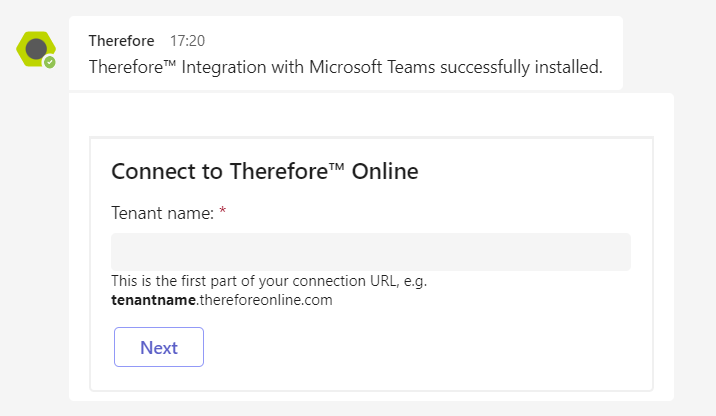Screen dimensions: 716x416
Task: Click the word 'Online' in card heading
Action: (388, 171)
